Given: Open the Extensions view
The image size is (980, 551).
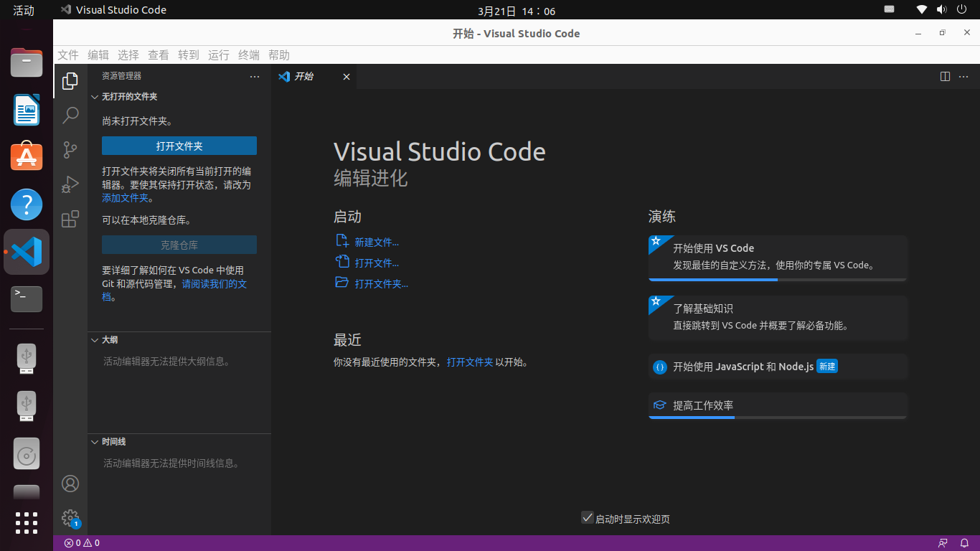Looking at the screenshot, I should click(70, 219).
